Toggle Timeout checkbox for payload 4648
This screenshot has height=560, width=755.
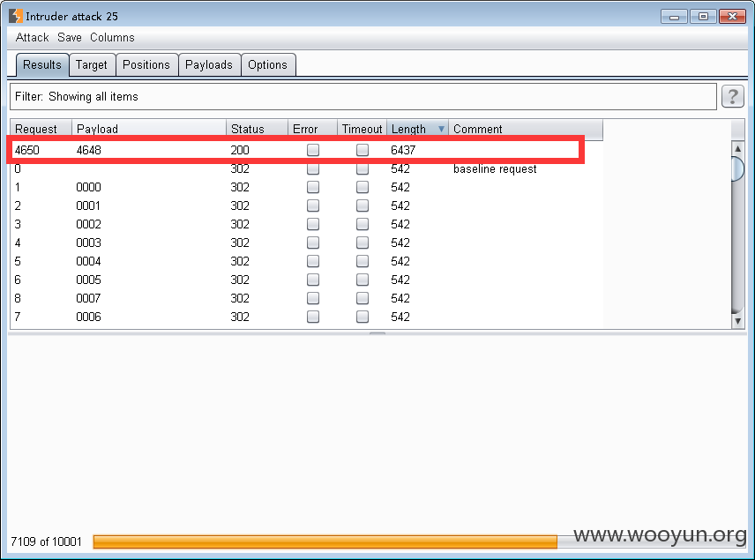[363, 150]
